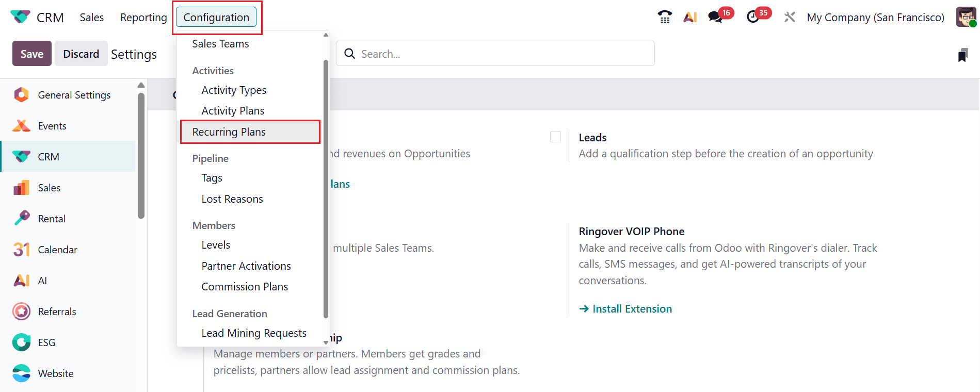Open Calendar settings in sidebar
The image size is (980, 392).
68,250
